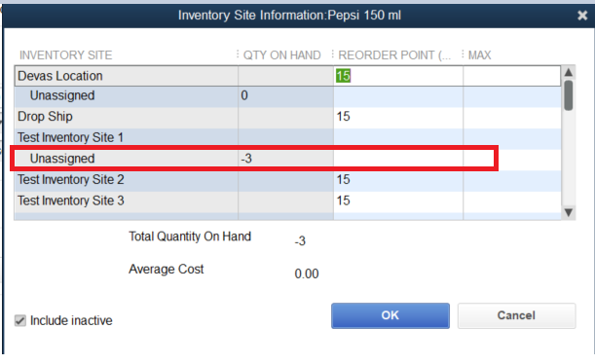Close the Inventory Site Information dialog
595x364 pixels.
click(582, 16)
